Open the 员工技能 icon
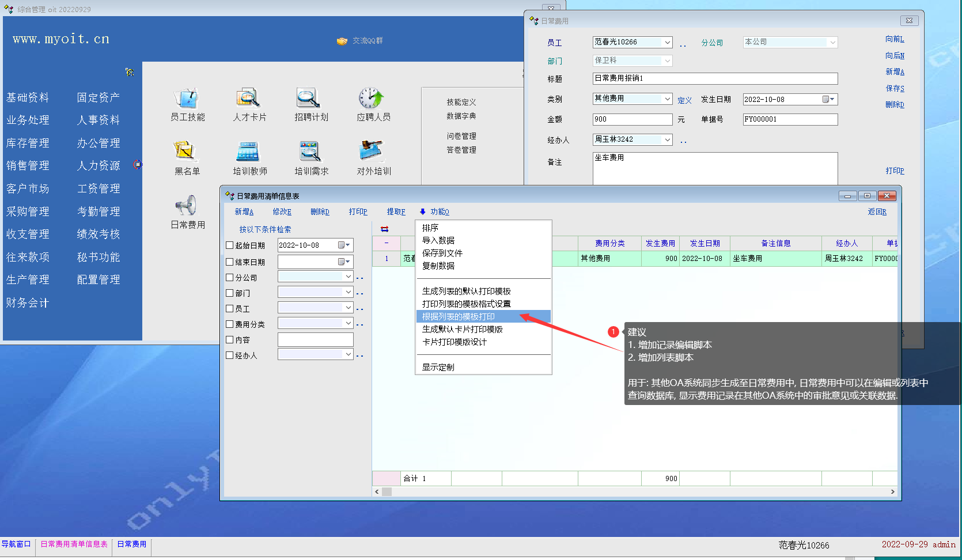The height and width of the screenshot is (560, 962). point(187,99)
